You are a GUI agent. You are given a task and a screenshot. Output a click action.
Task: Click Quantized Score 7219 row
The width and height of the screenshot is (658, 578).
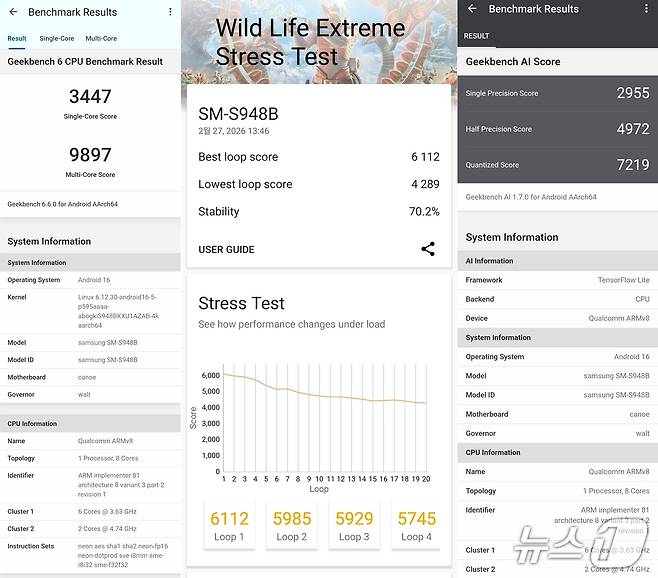558,165
